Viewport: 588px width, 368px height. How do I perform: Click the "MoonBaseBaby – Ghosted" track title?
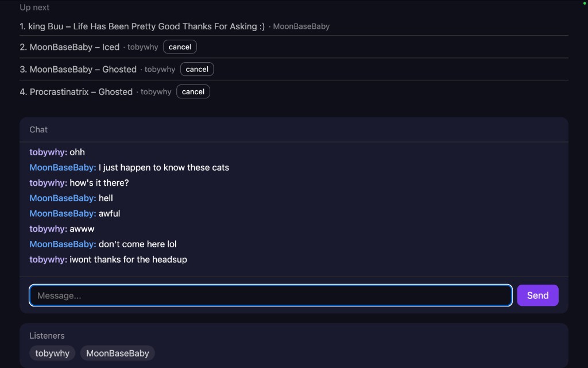pyautogui.click(x=83, y=70)
